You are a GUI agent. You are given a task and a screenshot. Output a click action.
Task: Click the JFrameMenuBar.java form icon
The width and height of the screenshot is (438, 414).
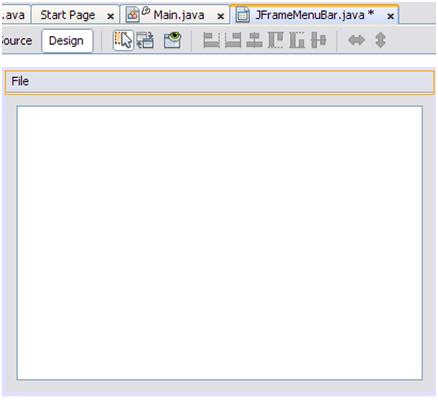click(242, 15)
